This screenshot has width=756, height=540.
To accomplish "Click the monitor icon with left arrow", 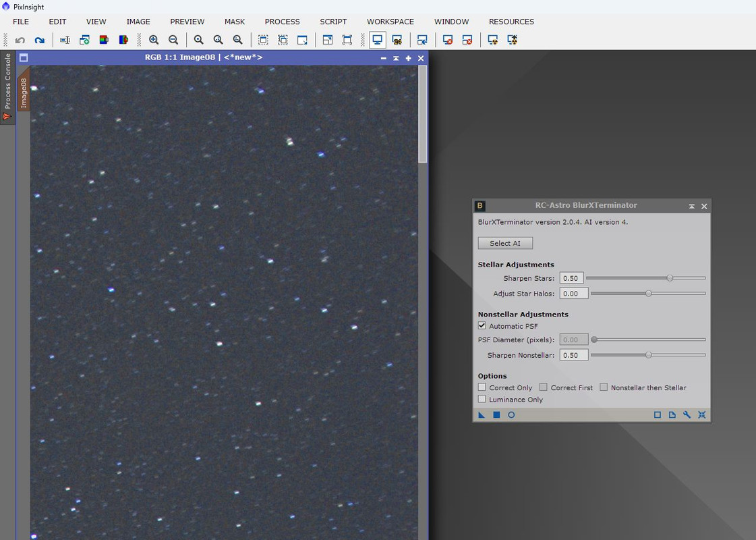I will pyautogui.click(x=422, y=40).
